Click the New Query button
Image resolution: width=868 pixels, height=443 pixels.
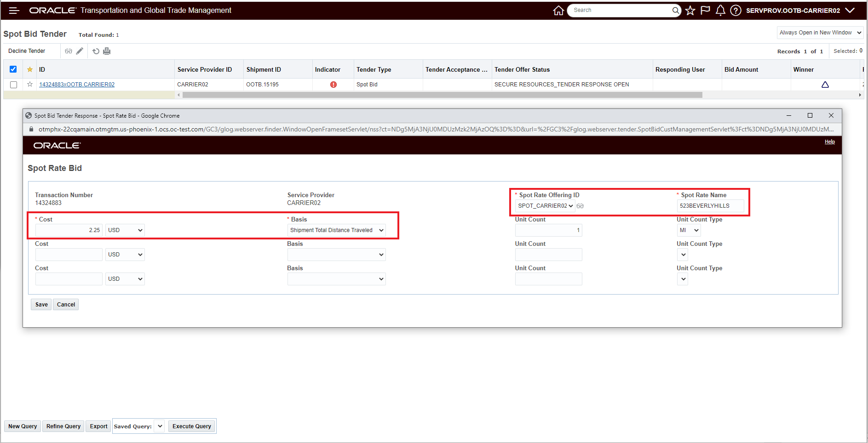(23, 426)
